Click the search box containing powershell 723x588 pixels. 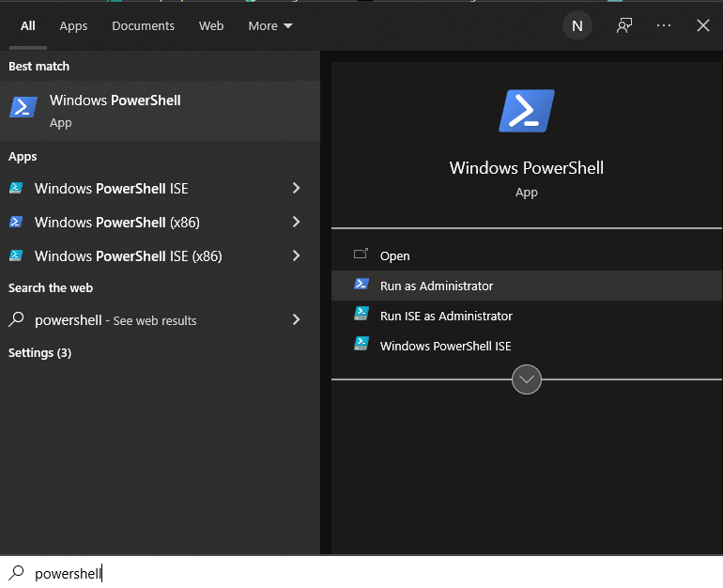[x=282, y=573]
